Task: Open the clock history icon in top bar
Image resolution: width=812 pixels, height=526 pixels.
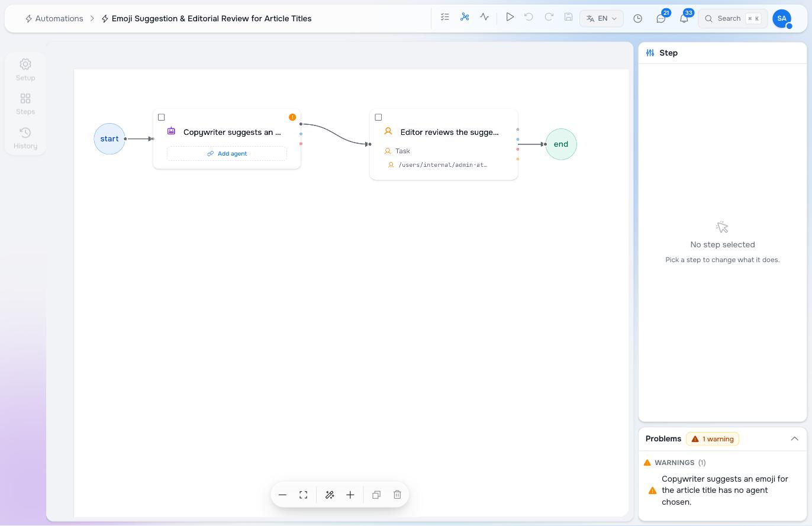Action: tap(637, 18)
